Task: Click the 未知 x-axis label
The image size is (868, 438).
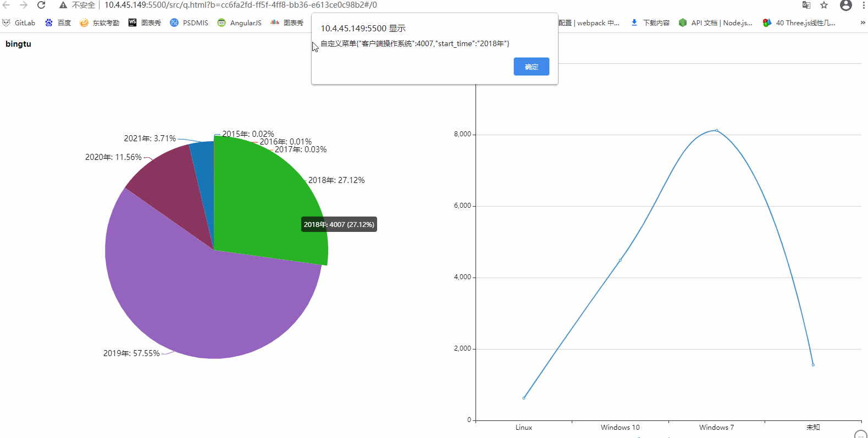Action: pyautogui.click(x=813, y=428)
